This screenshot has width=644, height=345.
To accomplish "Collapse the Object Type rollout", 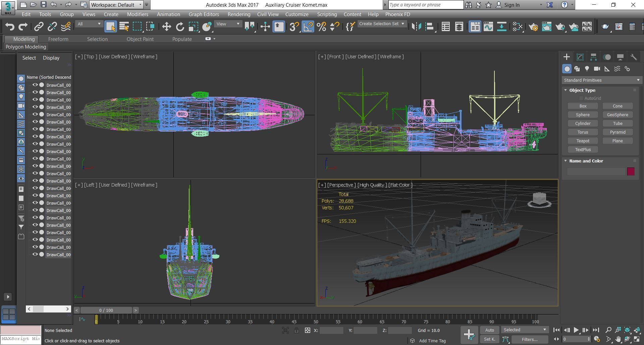I will 566,90.
